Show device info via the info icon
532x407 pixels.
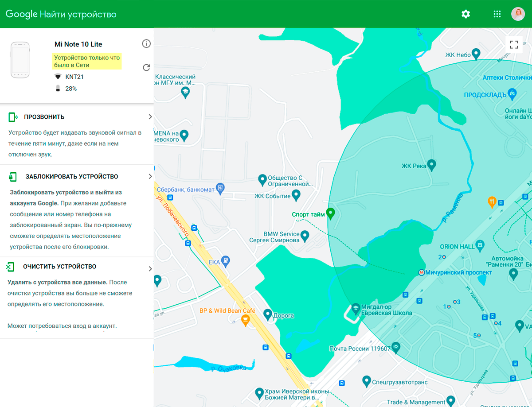[x=146, y=43]
